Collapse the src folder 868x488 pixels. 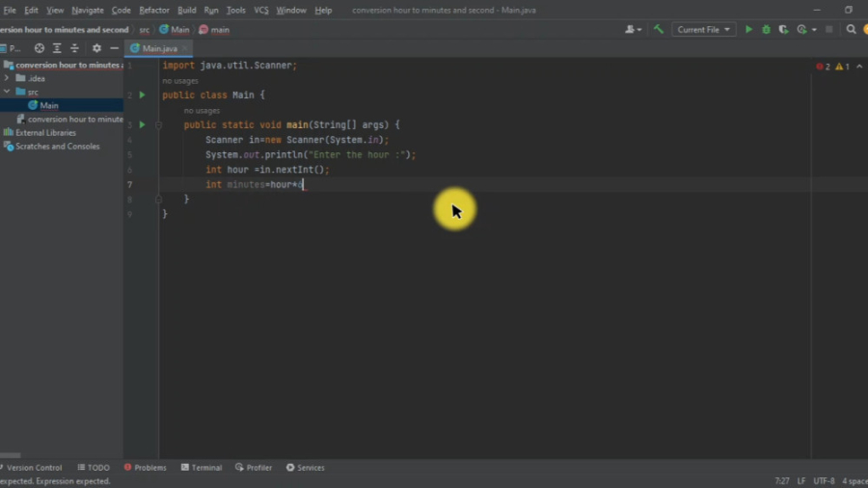click(x=7, y=92)
